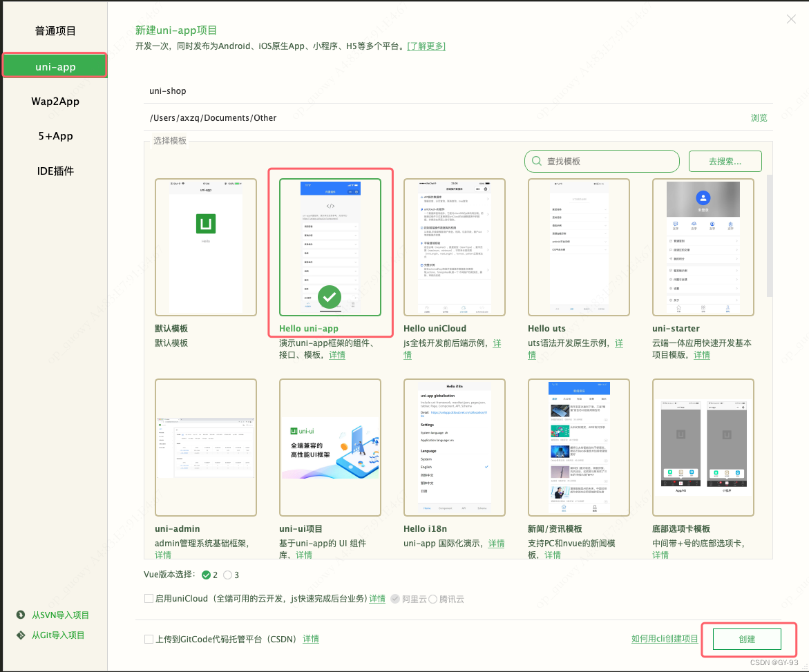Open 详情 link for Hello uniCloud

pyautogui.click(x=497, y=343)
